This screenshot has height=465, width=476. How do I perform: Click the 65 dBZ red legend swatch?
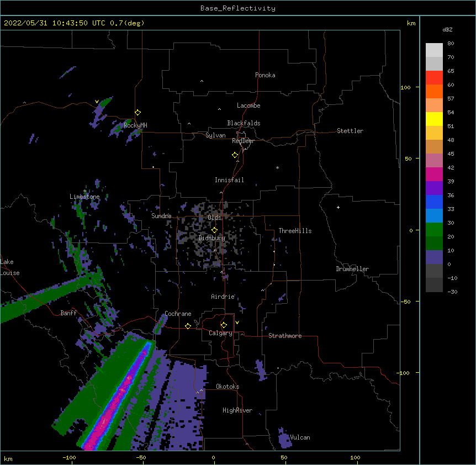(434, 77)
